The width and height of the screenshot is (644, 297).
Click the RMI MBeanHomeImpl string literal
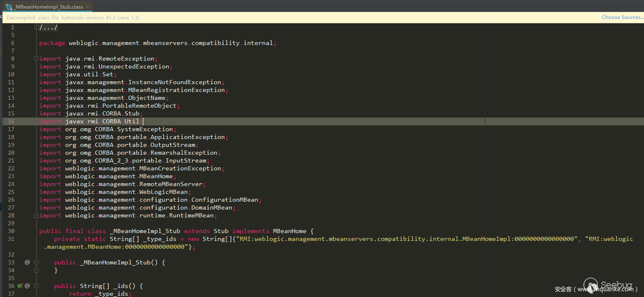pyautogui.click(x=406, y=238)
